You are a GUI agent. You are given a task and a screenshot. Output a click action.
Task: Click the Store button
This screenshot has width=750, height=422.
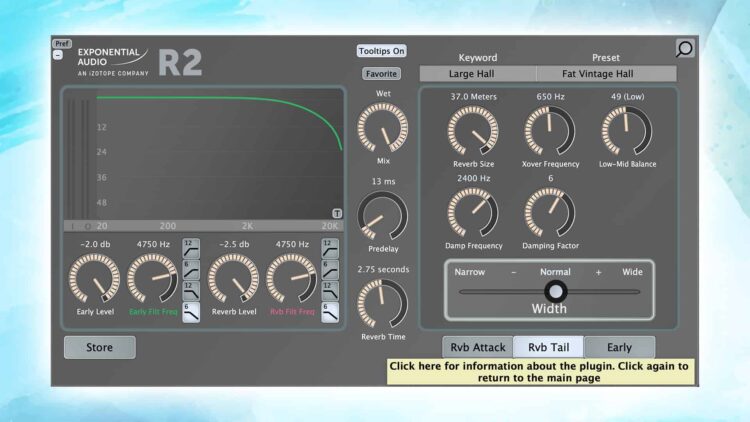[99, 347]
